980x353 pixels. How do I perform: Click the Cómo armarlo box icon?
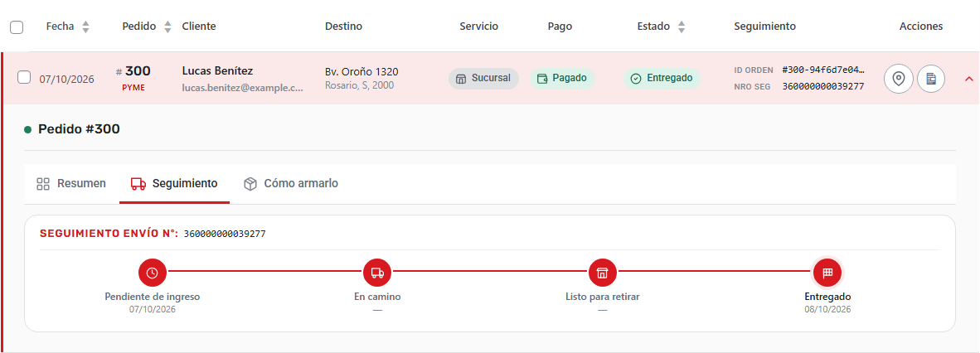250,184
